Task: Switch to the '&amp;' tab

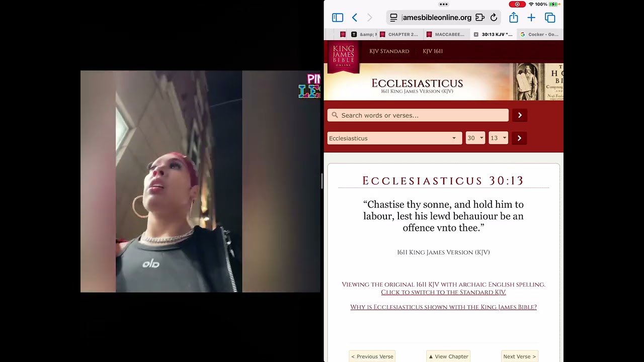Action: 363,34
